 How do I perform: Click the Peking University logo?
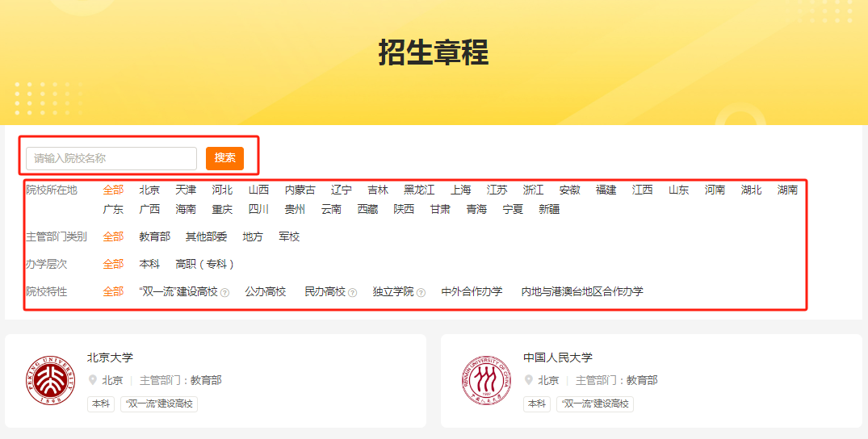click(x=50, y=380)
